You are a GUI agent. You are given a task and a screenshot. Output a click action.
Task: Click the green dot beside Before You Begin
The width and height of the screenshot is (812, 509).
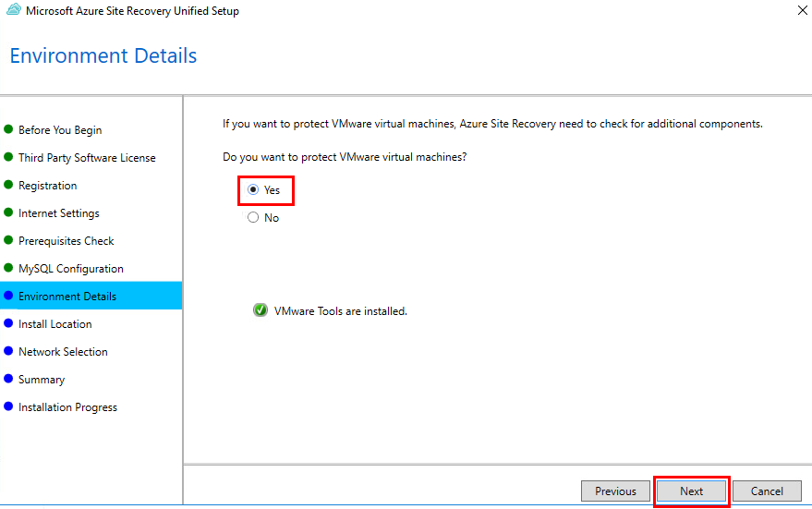pos(8,129)
